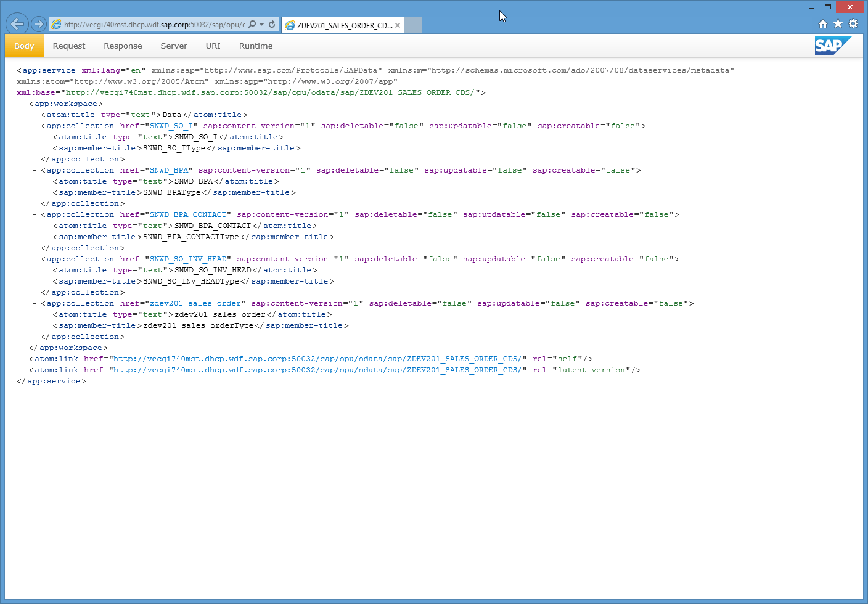Switch to the Response tab
Image resolution: width=868 pixels, height=604 pixels.
click(123, 46)
